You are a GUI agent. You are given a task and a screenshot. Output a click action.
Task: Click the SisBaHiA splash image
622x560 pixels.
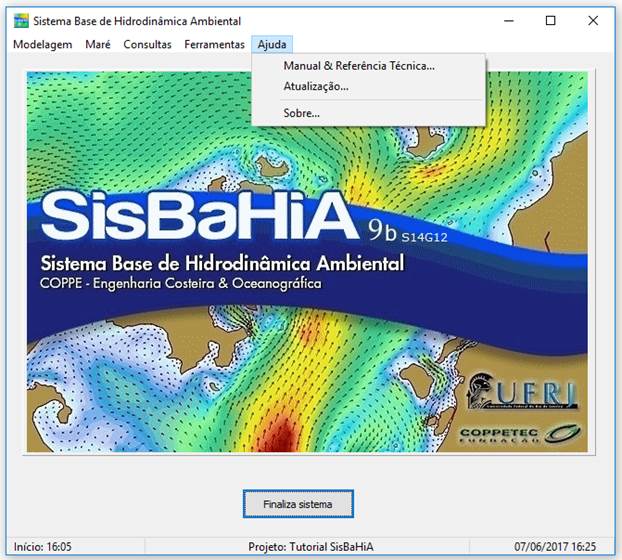click(x=307, y=262)
